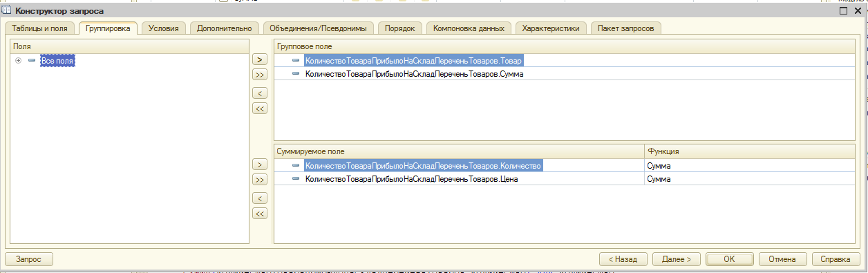The height and width of the screenshot is (273, 868).
Task: Open the Запрос query text button
Action: pos(29,258)
